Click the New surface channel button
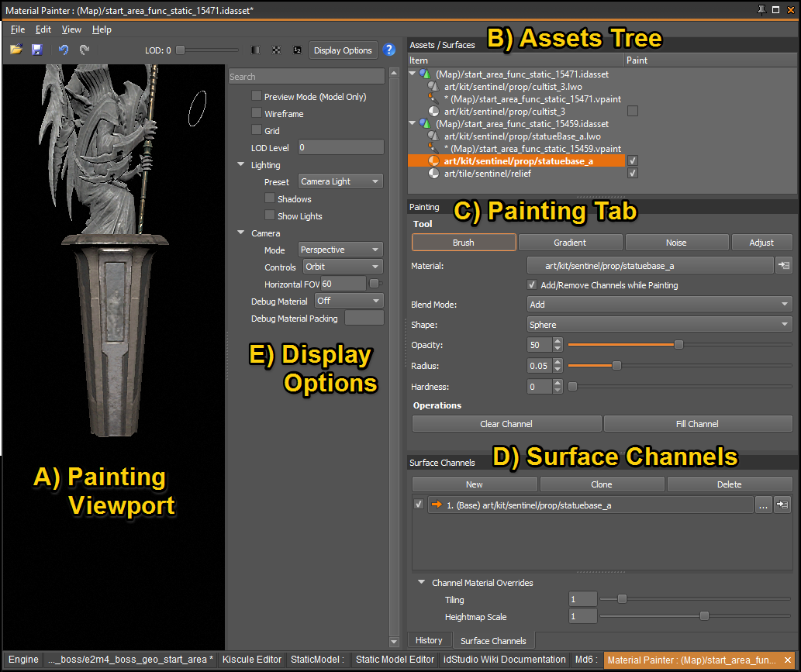801x672 pixels. pos(474,484)
